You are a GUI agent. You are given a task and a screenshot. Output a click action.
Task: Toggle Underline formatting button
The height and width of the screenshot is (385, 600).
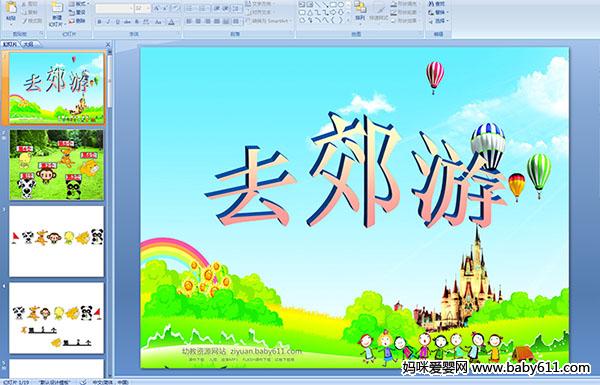[x=117, y=22]
